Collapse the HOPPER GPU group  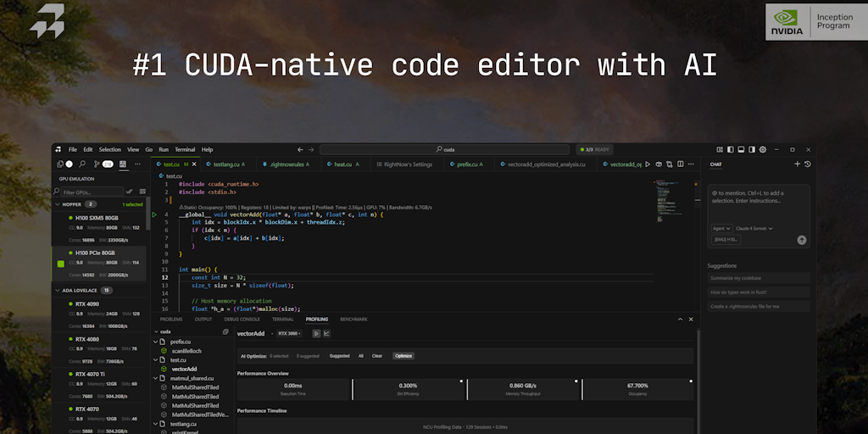58,204
